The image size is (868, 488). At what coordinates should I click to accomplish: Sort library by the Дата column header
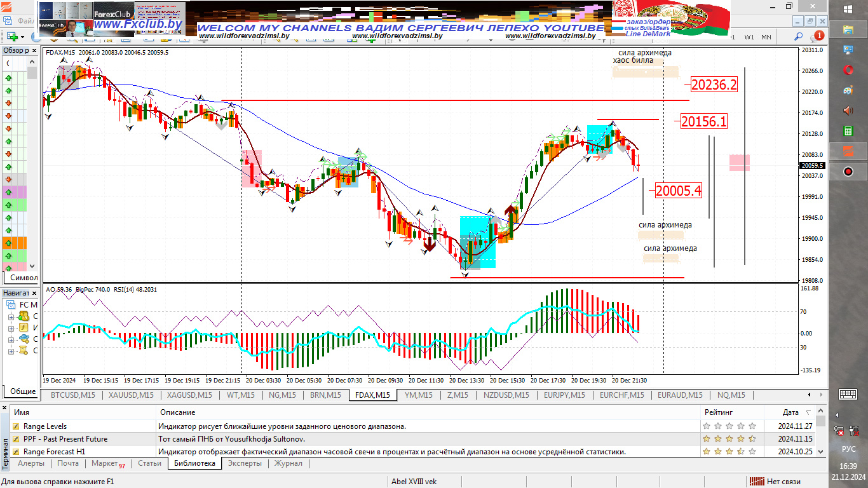point(790,412)
